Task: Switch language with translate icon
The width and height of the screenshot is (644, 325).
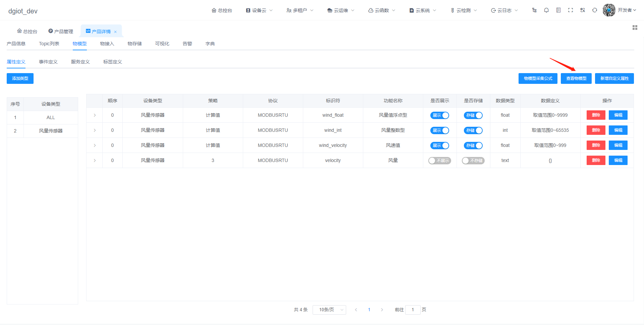Action: coord(583,10)
